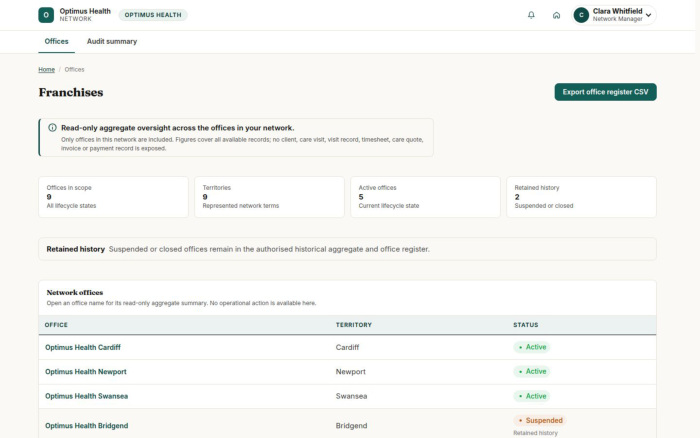Click Suspended status badge for Bridgend
700x438 pixels.
pos(539,420)
